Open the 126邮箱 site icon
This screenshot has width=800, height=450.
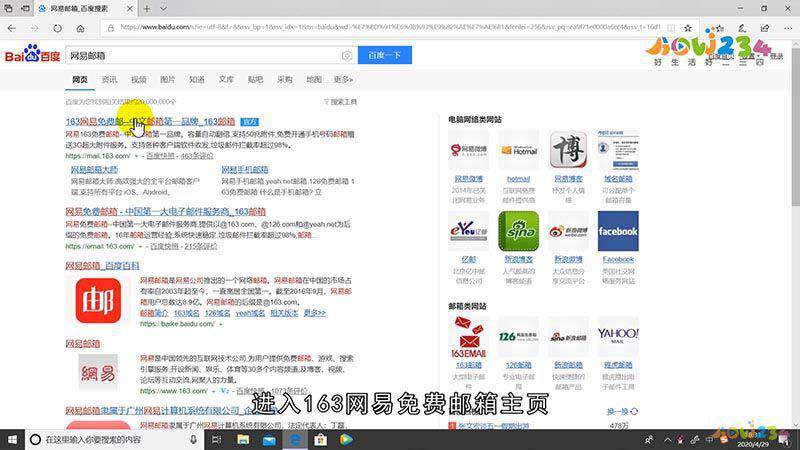pos(518,337)
